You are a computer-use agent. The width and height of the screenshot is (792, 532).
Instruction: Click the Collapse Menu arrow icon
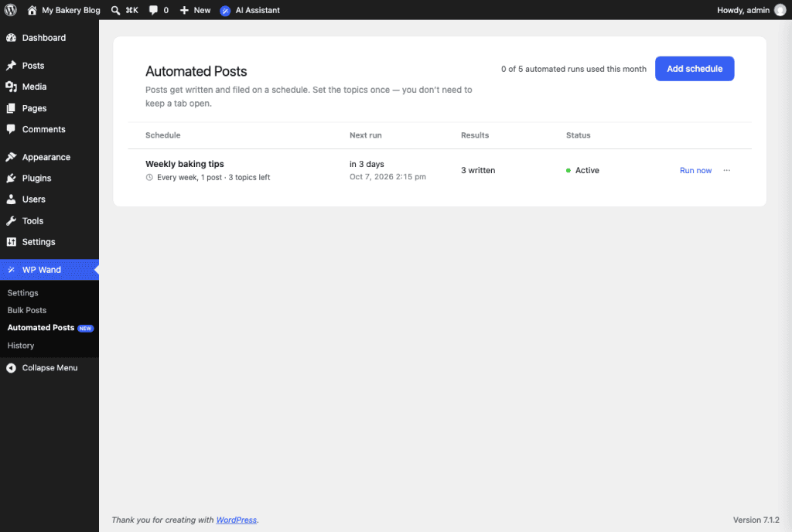11,368
